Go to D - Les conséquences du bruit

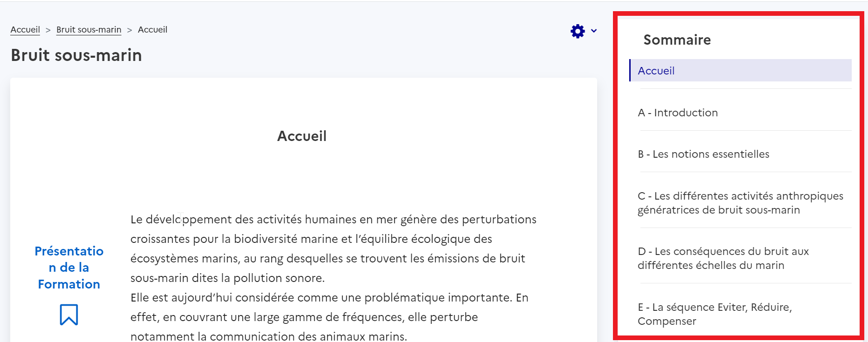(x=723, y=258)
